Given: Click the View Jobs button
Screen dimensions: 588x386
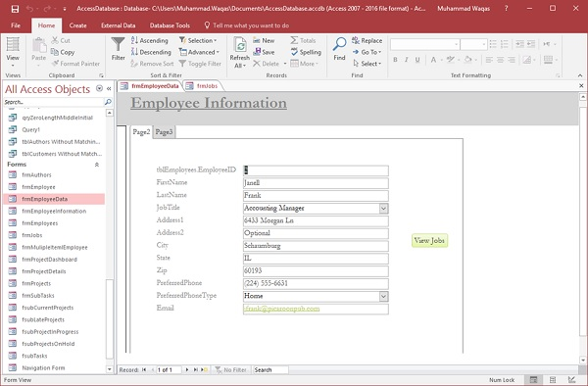Looking at the screenshot, I should (429, 241).
